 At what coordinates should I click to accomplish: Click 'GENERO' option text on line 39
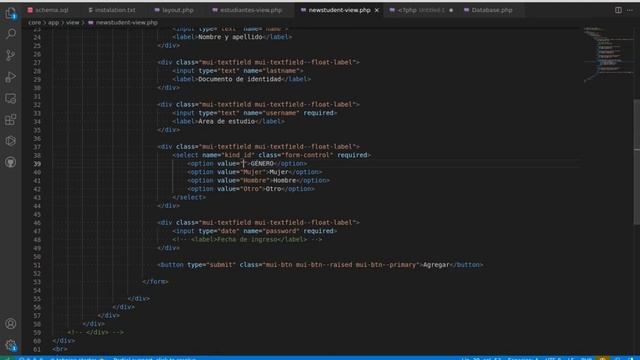(x=262, y=164)
